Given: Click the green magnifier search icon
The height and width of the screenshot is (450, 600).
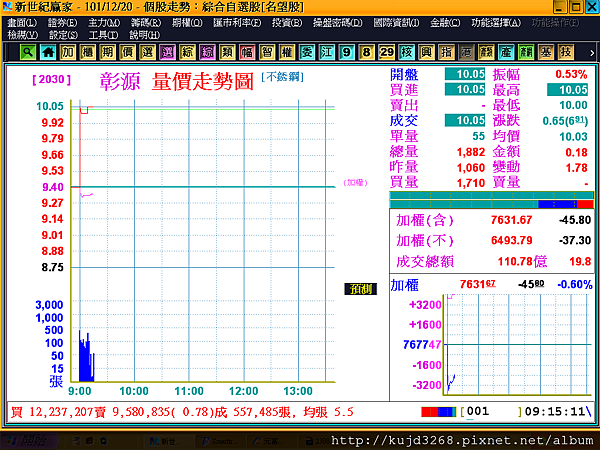Looking at the screenshot, I should coord(28,52).
